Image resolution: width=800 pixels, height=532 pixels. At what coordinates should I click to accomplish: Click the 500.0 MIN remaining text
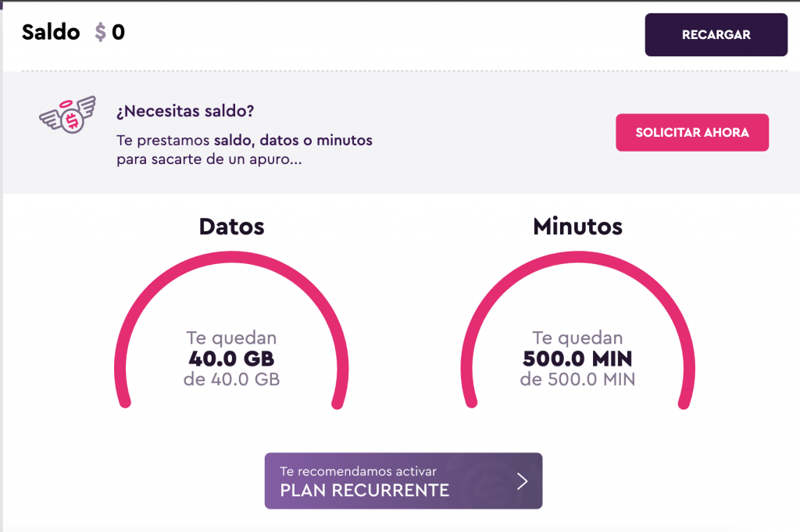[x=577, y=359]
